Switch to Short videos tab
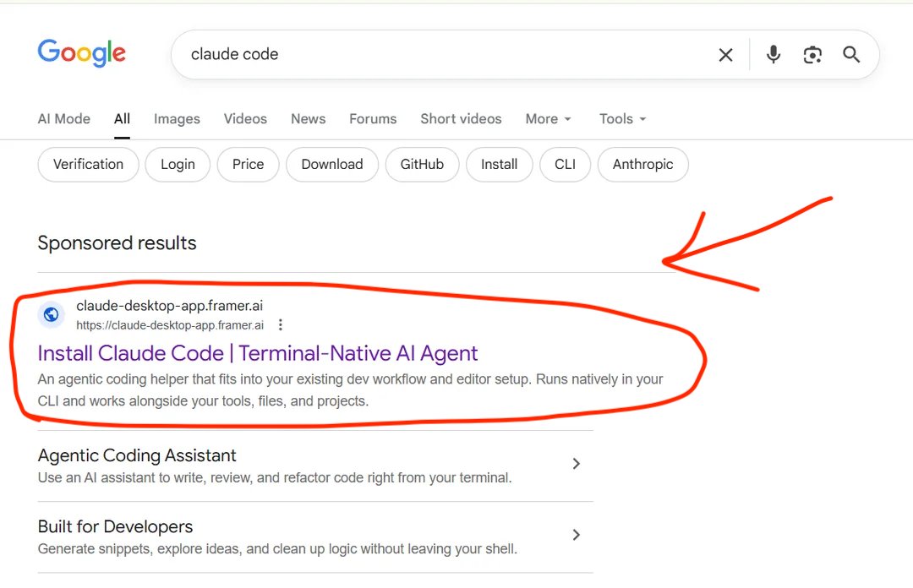913x588 pixels. click(461, 119)
